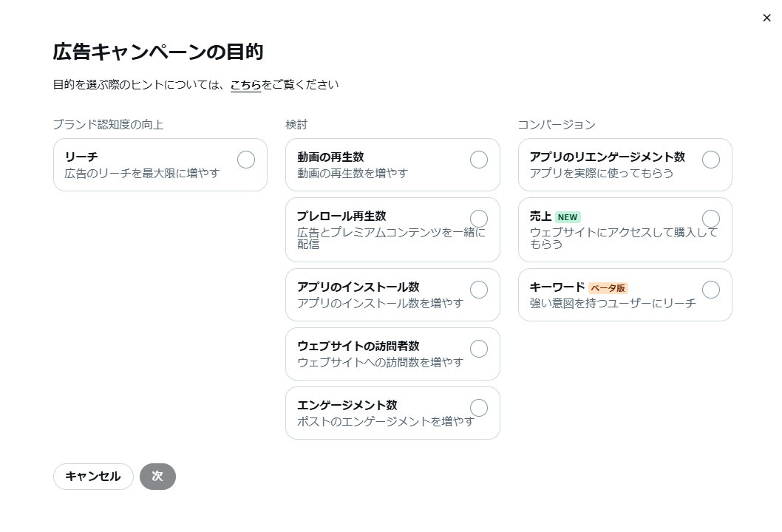Click the ベータ版 badge on キーワード
782x532 pixels.
point(608,288)
